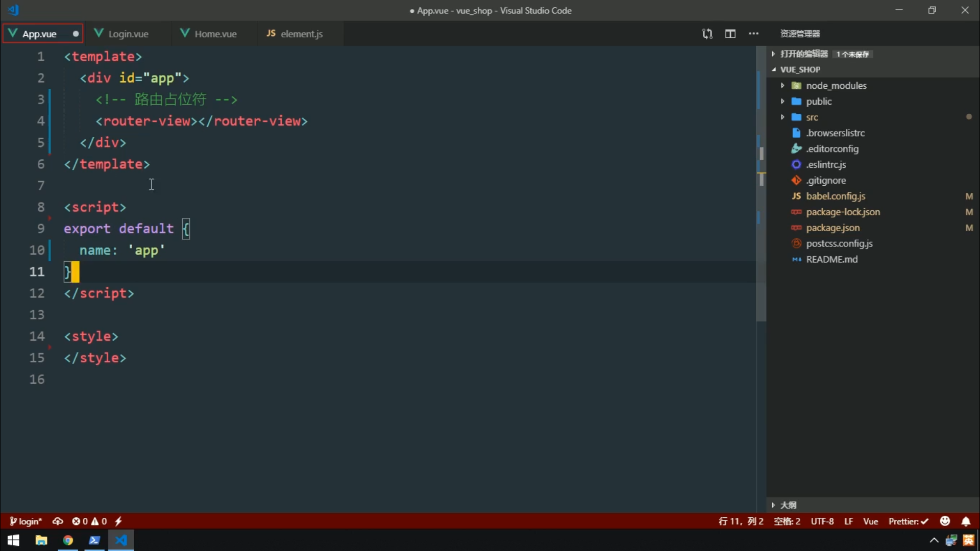The height and width of the screenshot is (551, 980).
Task: Click the unsaved dot on App.vue tab
Action: (x=76, y=34)
